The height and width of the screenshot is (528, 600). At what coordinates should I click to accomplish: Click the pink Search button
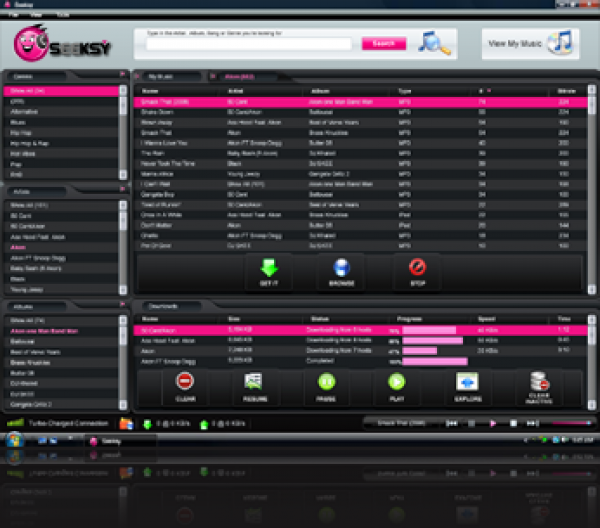pyautogui.click(x=384, y=43)
